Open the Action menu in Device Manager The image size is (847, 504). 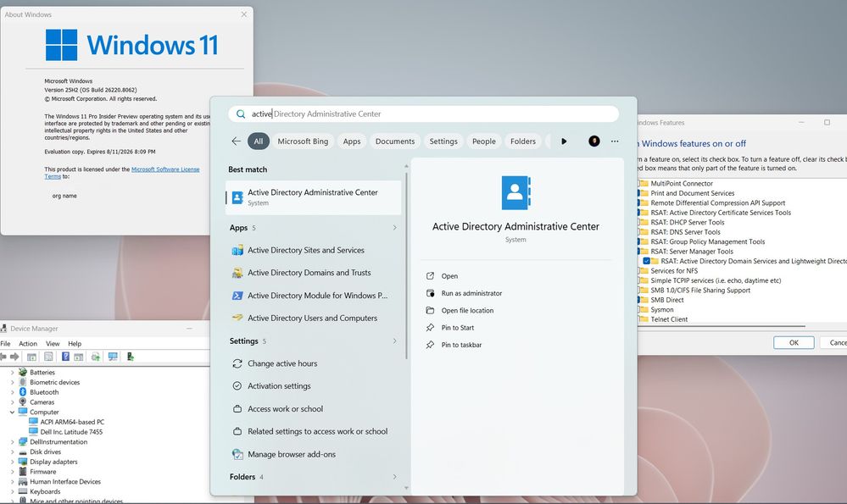pyautogui.click(x=28, y=344)
